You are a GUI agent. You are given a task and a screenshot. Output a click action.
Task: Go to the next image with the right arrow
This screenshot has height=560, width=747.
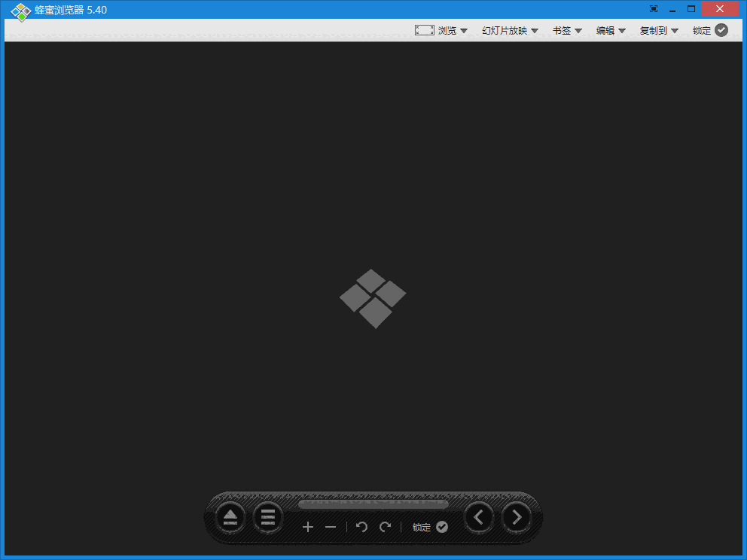coord(517,517)
